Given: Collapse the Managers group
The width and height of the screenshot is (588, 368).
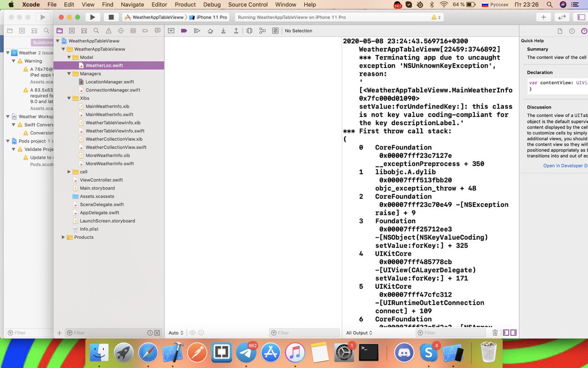Looking at the screenshot, I should point(69,74).
